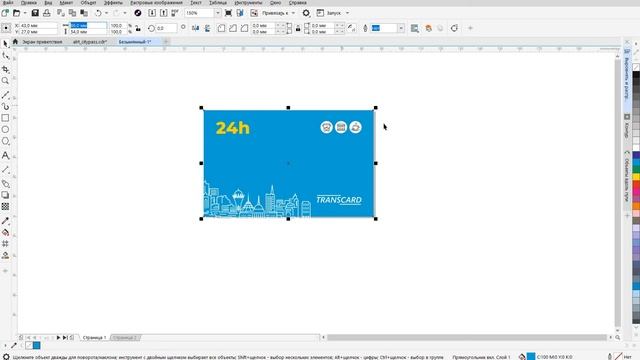Toggle the lock ratio padlock
The width and height of the screenshot is (640, 360).
tap(138, 28)
